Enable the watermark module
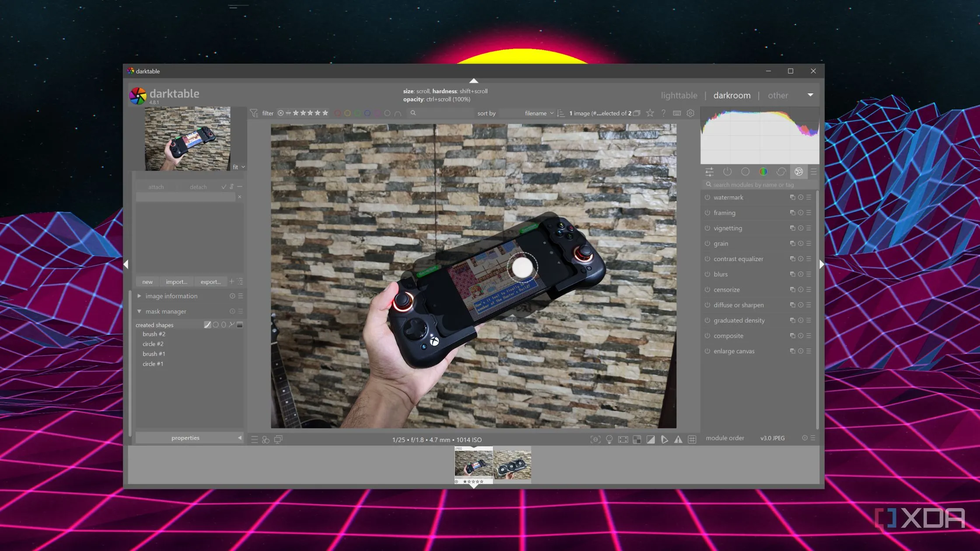 pyautogui.click(x=707, y=197)
